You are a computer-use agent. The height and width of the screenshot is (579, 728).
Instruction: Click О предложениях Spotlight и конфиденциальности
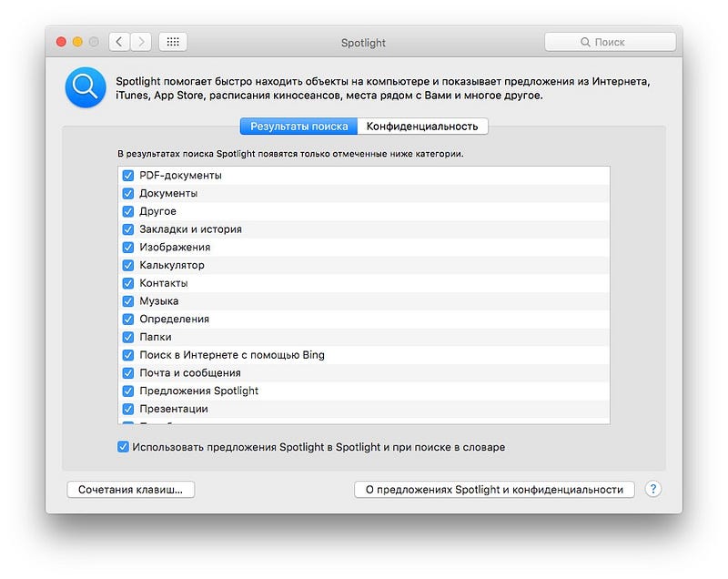point(494,490)
